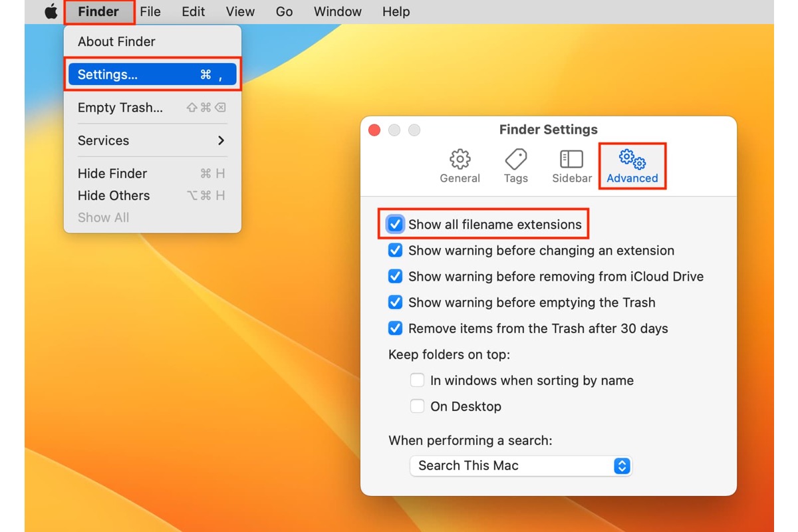Open the Apple logo menu
The width and height of the screenshot is (798, 532).
point(51,12)
